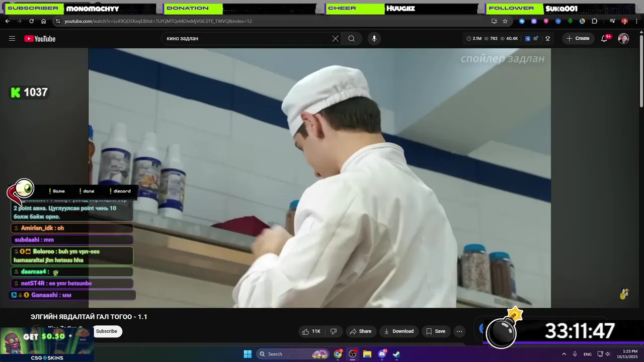The height and width of the screenshot is (362, 644).
Task: Click the !discord command label
Action: pos(120,191)
